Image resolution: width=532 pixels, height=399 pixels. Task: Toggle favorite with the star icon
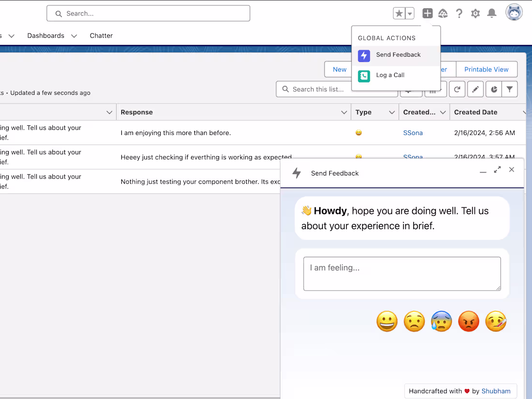(399, 13)
